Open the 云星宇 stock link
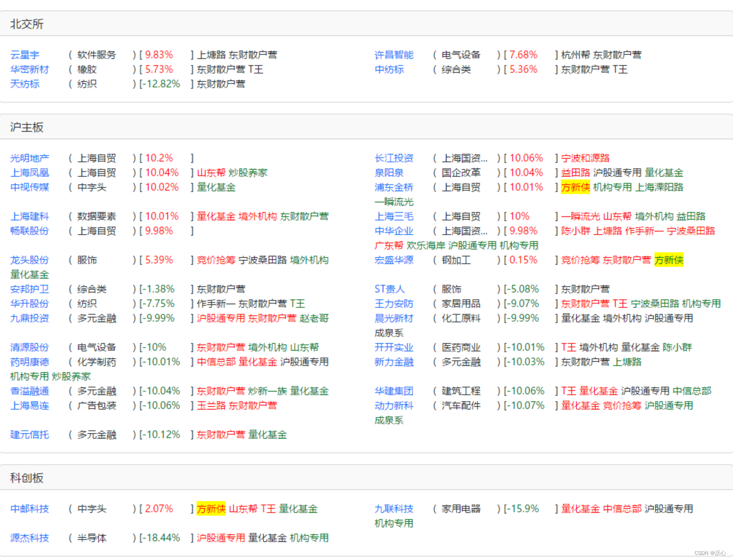Screen dimensions: 733x560 point(25,55)
